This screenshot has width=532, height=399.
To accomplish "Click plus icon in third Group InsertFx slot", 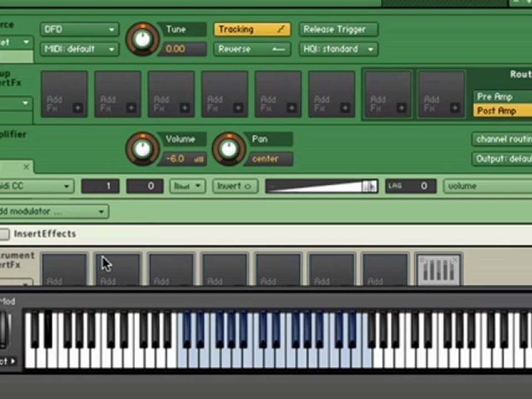I will 185,108.
